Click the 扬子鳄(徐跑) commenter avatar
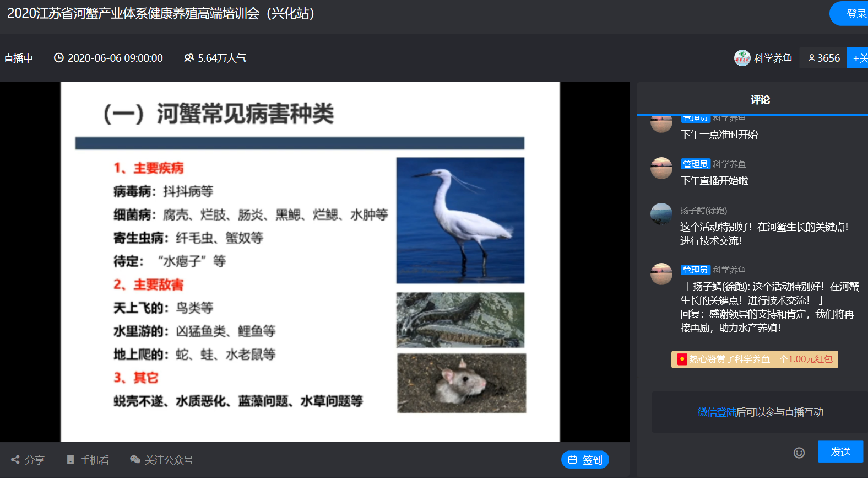Viewport: 868px width, 478px height. coord(661,214)
